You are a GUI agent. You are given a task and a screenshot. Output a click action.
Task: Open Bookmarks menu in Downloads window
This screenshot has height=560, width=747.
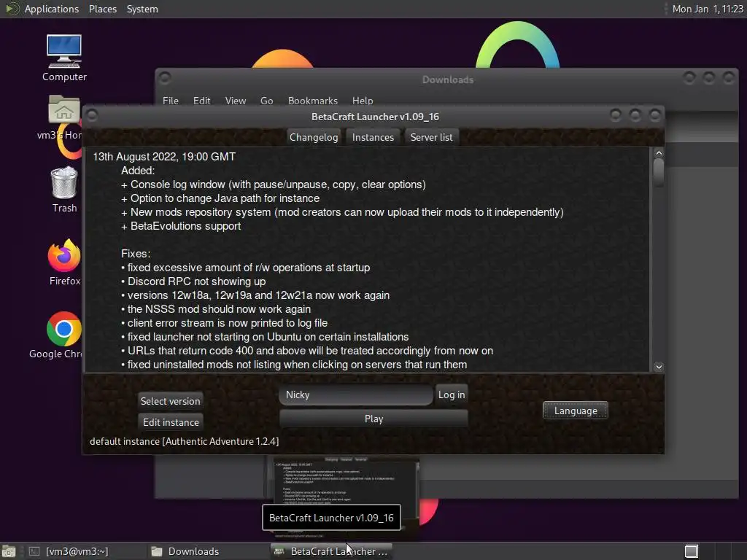tap(312, 101)
